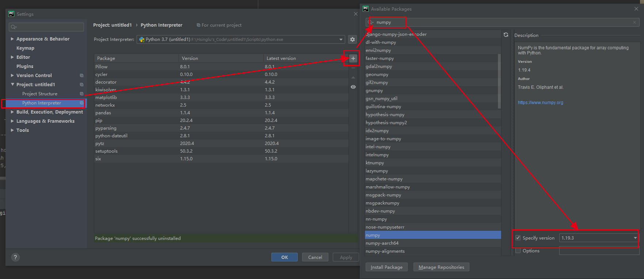Clear the numpy search text
644x279 pixels.
tap(635, 22)
